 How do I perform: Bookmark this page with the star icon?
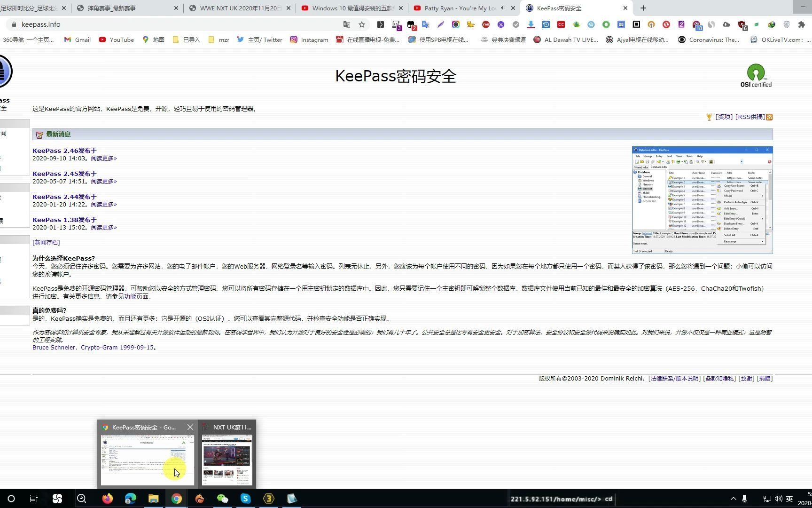click(x=361, y=24)
